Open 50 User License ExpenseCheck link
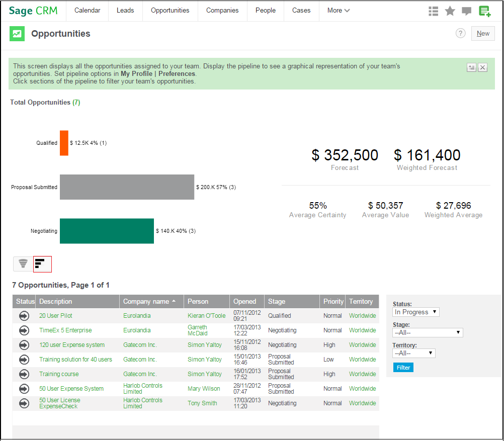Screen dimensions: 504x441 (60, 403)
